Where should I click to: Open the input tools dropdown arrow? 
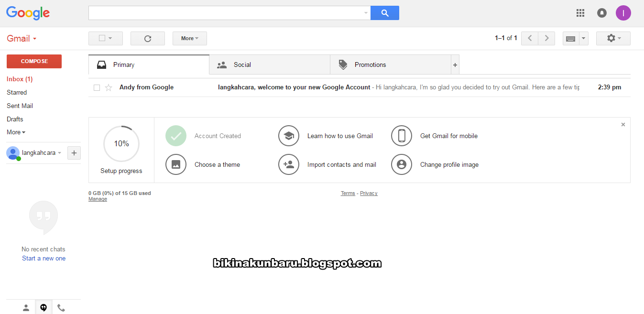click(x=584, y=38)
